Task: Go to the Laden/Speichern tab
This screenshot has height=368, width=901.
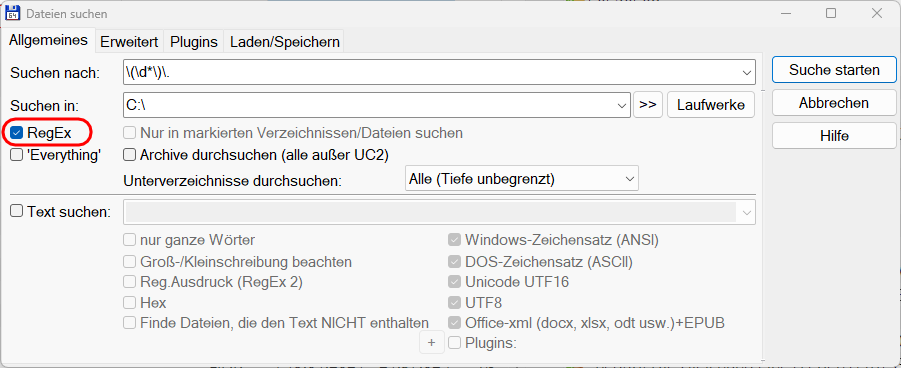Action: pyautogui.click(x=284, y=42)
